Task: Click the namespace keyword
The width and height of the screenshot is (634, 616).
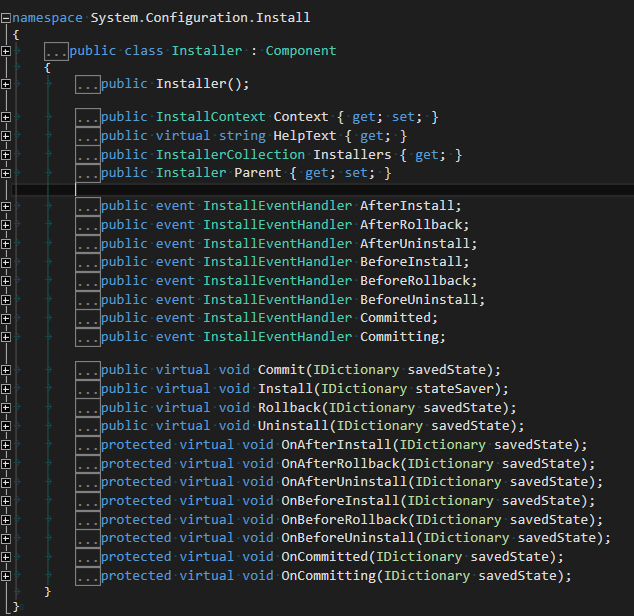Action: coord(47,18)
